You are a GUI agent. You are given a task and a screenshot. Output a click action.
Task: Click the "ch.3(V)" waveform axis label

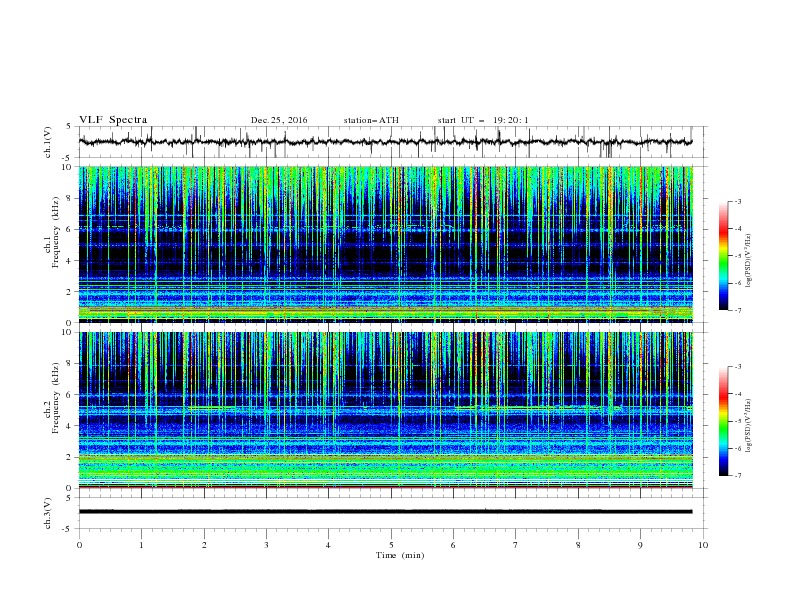tap(48, 513)
